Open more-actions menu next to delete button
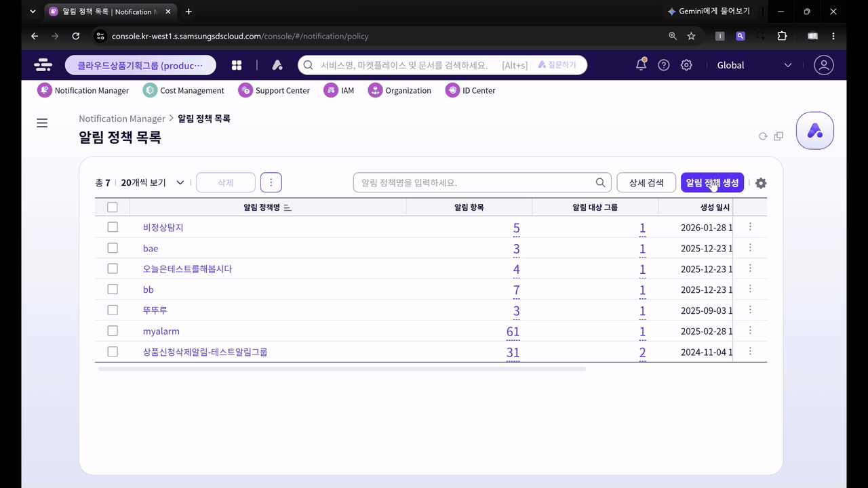868x488 pixels. coord(271,182)
